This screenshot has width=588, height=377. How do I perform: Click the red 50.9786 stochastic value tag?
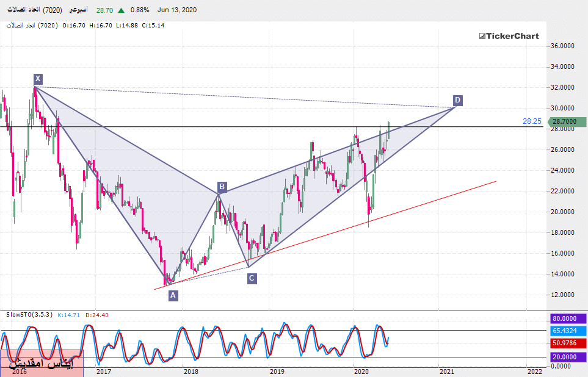565,343
